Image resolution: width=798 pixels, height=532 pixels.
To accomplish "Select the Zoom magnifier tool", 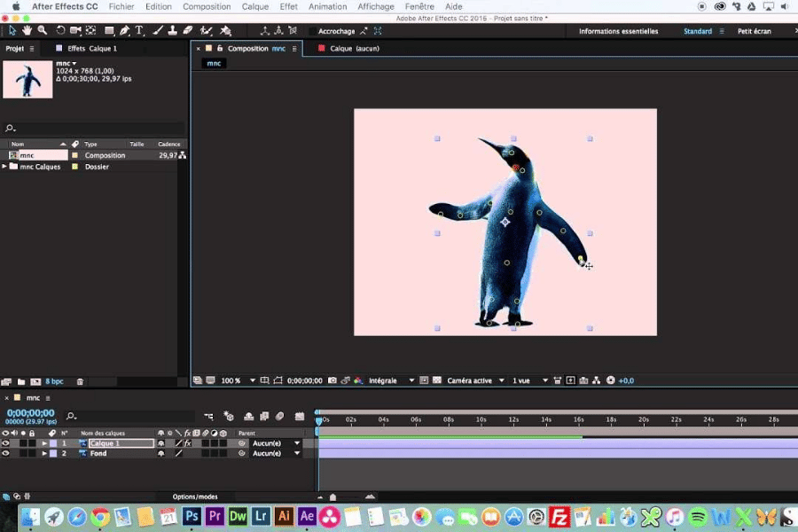I will [42, 31].
